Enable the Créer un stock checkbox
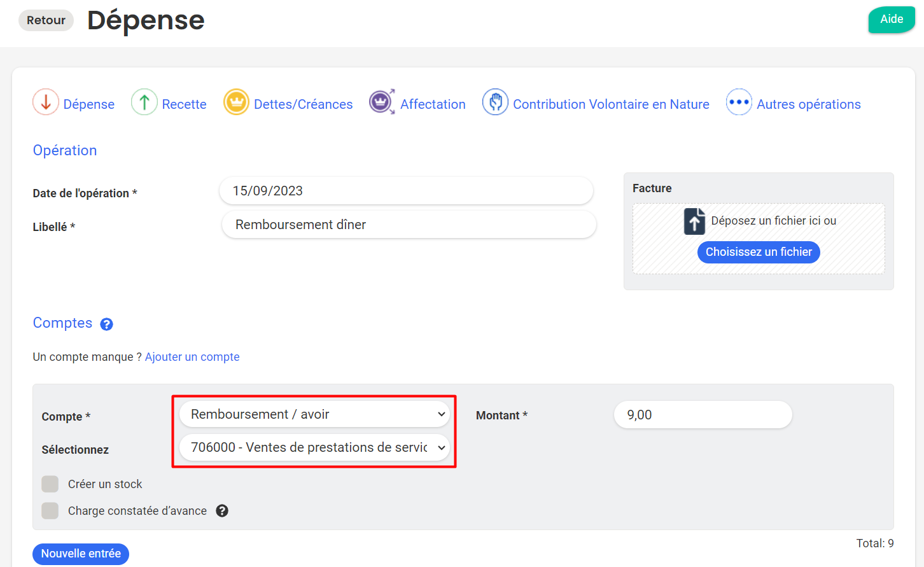Screen dimensions: 924x567 [x=50, y=484]
